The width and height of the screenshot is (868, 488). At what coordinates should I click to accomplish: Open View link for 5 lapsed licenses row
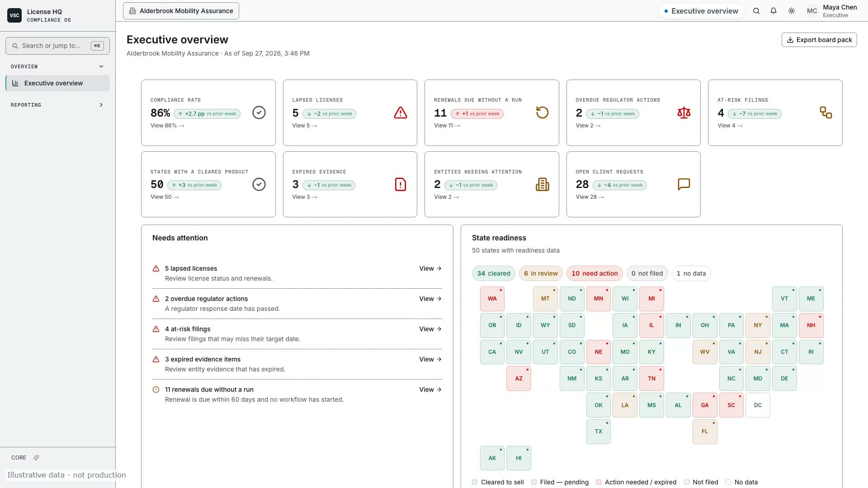pos(430,268)
